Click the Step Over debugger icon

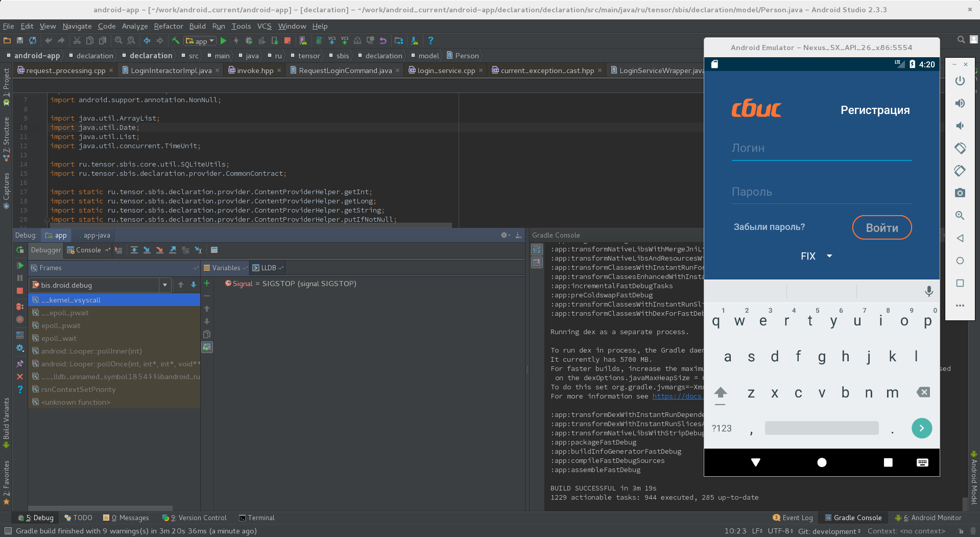click(x=134, y=250)
